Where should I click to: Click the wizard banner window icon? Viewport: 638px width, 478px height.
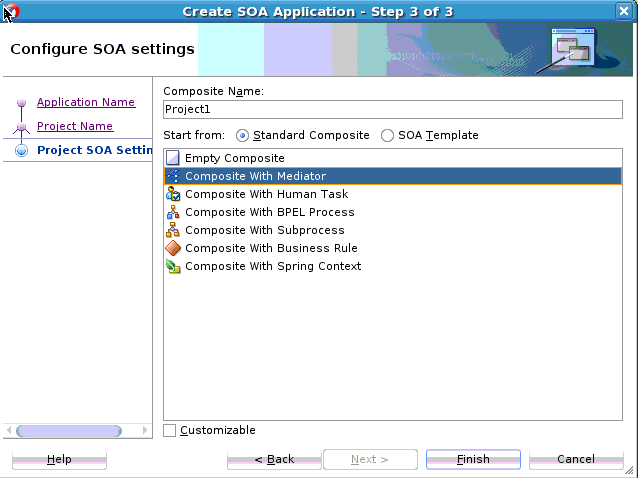click(573, 48)
